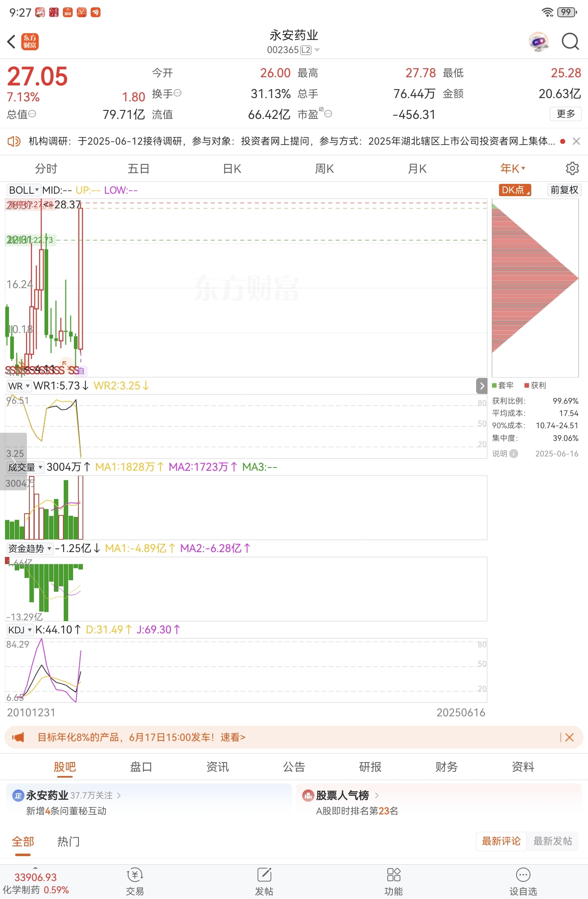Collapse chip distribution panel arrow

point(482,386)
